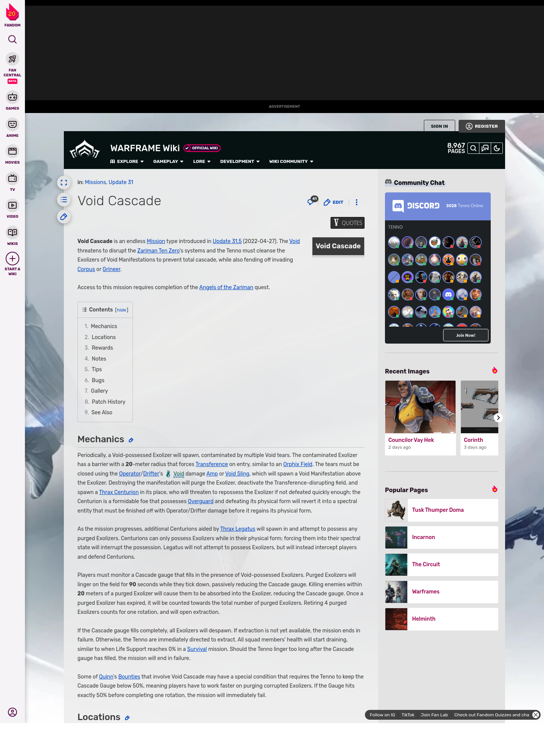Open the Discuss icon in wiki header
The image size is (544, 756).
(x=485, y=148)
